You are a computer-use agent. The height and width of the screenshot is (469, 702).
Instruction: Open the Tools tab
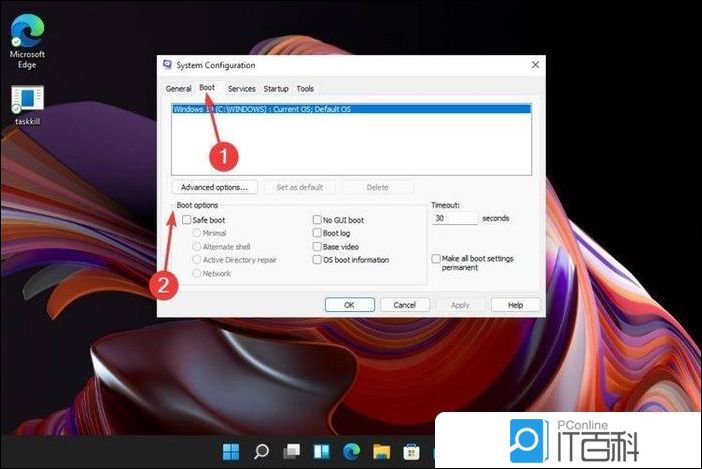305,89
